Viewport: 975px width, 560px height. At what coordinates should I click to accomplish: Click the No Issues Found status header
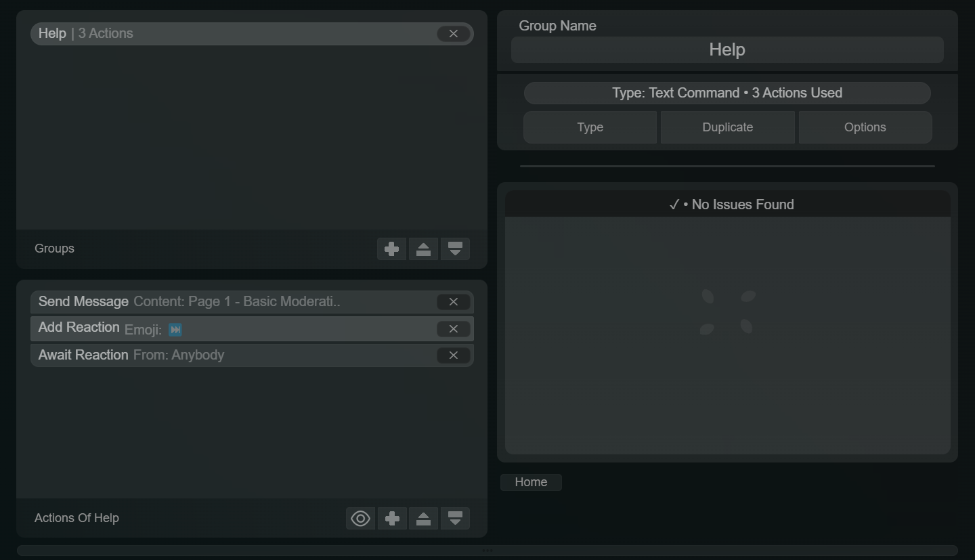click(733, 204)
